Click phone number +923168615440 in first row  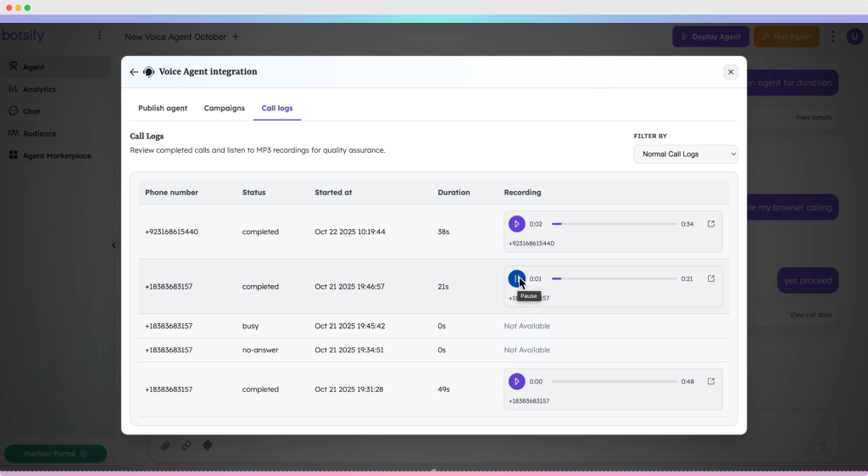point(171,232)
